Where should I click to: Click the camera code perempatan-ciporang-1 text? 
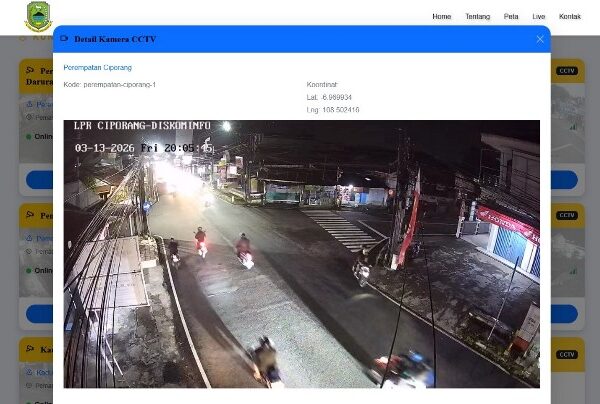click(109, 85)
